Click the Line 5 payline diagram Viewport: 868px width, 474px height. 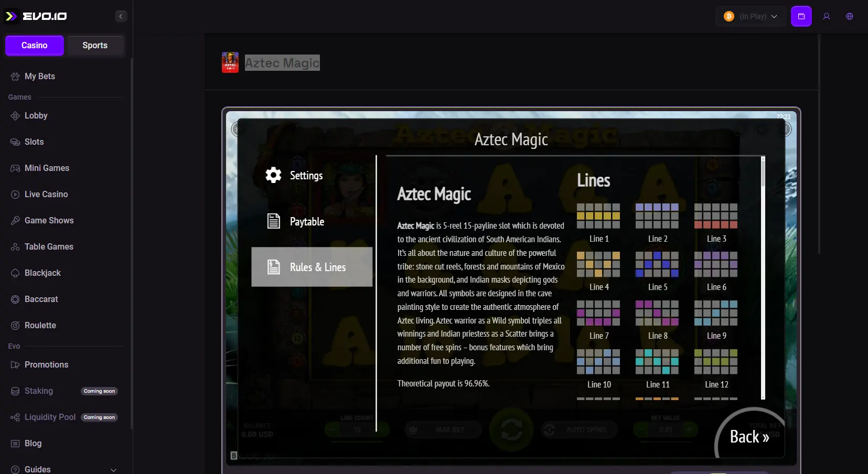[x=657, y=264]
